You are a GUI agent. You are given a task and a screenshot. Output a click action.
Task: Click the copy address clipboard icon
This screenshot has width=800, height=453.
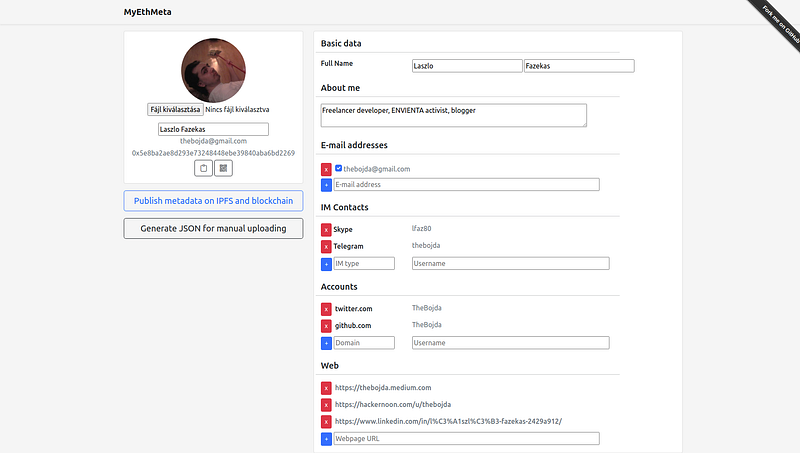point(203,168)
